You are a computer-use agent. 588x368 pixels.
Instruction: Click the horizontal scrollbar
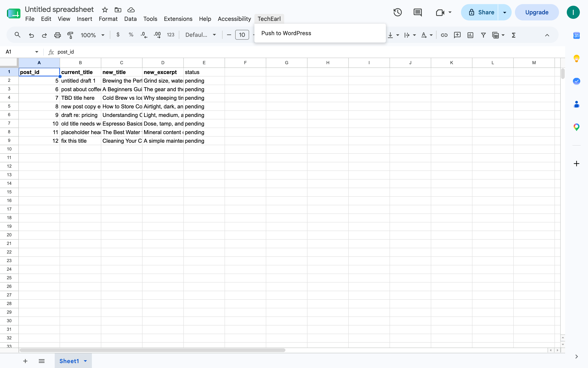(152, 350)
